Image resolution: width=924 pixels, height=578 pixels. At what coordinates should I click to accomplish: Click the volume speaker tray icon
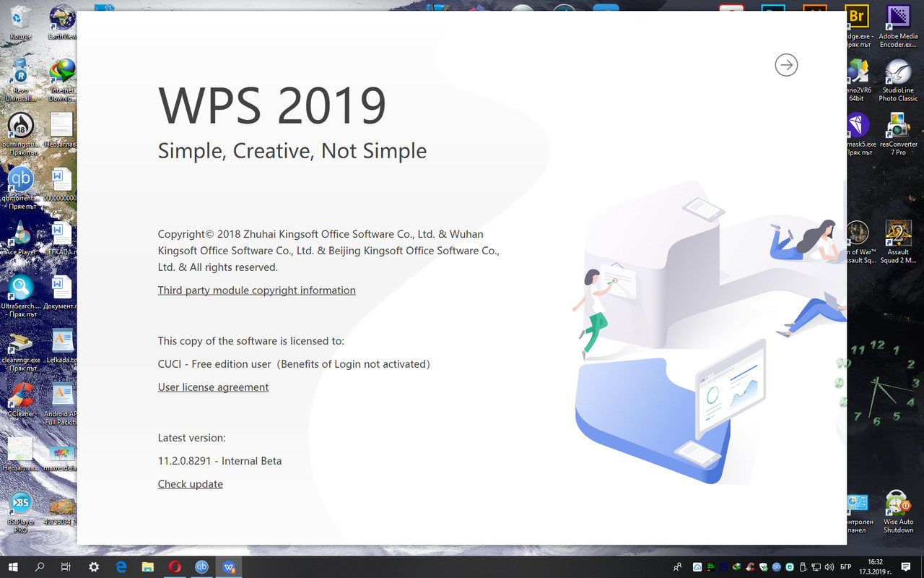(829, 567)
